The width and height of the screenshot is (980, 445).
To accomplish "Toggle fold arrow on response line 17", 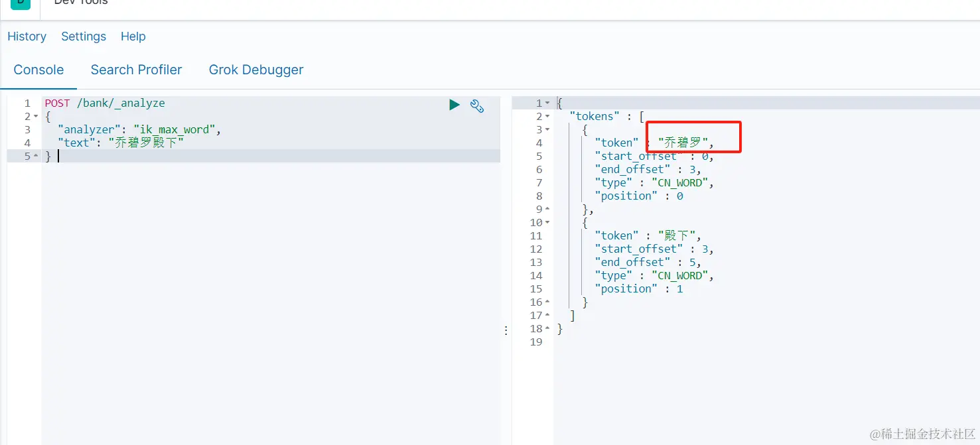I will pyautogui.click(x=547, y=316).
